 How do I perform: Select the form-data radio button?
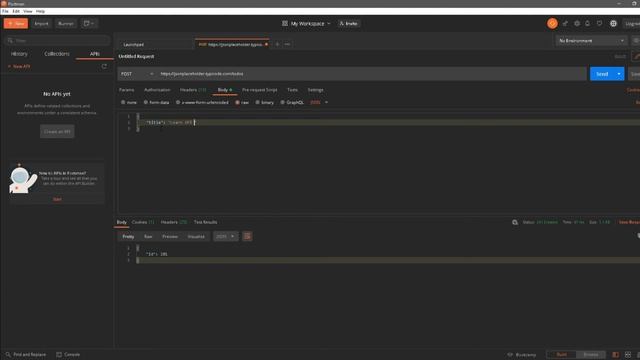[x=146, y=102]
